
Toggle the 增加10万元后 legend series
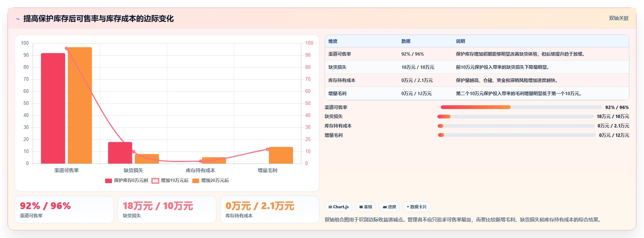click(x=170, y=180)
